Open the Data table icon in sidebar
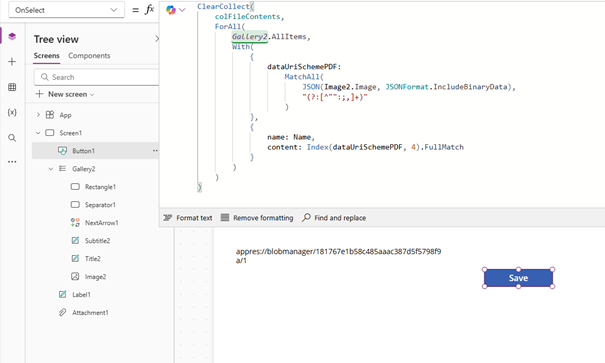Screen dimensions: 605x363 [x=12, y=87]
